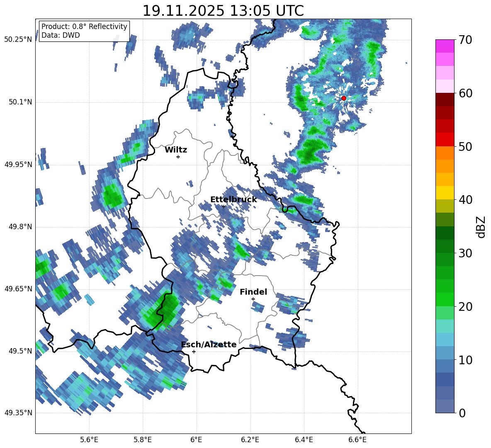Click the green radar echo on Luxembourg's southwest border
This screenshot has width=491, height=448.
(x=163, y=311)
